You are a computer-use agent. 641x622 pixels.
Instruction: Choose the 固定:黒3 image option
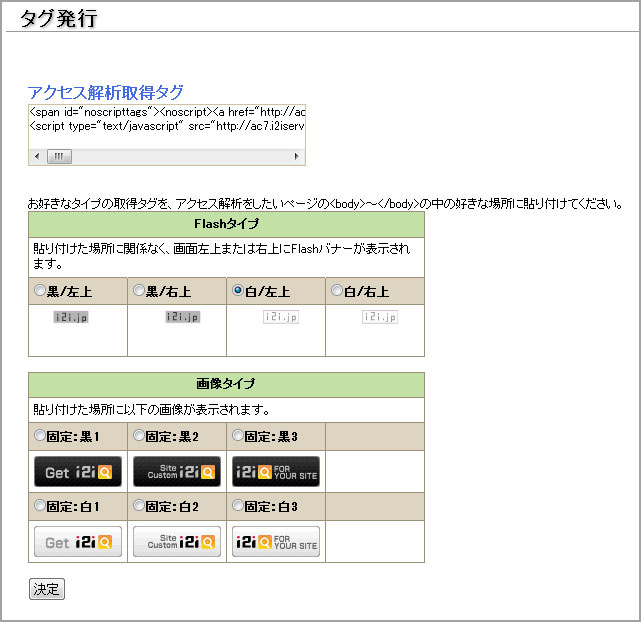pyautogui.click(x=238, y=436)
